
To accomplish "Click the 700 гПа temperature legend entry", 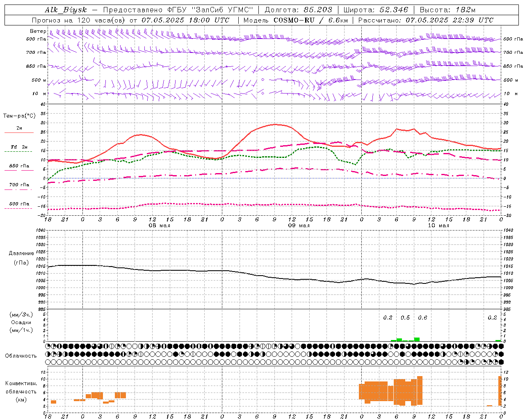I will [x=19, y=185].
